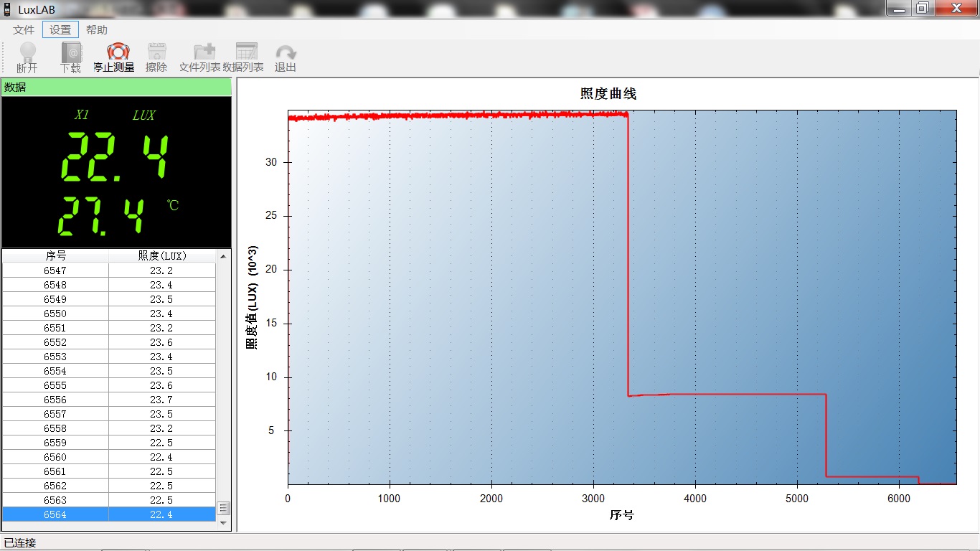
Task: Select row 6562 in the data table
Action: pos(109,486)
